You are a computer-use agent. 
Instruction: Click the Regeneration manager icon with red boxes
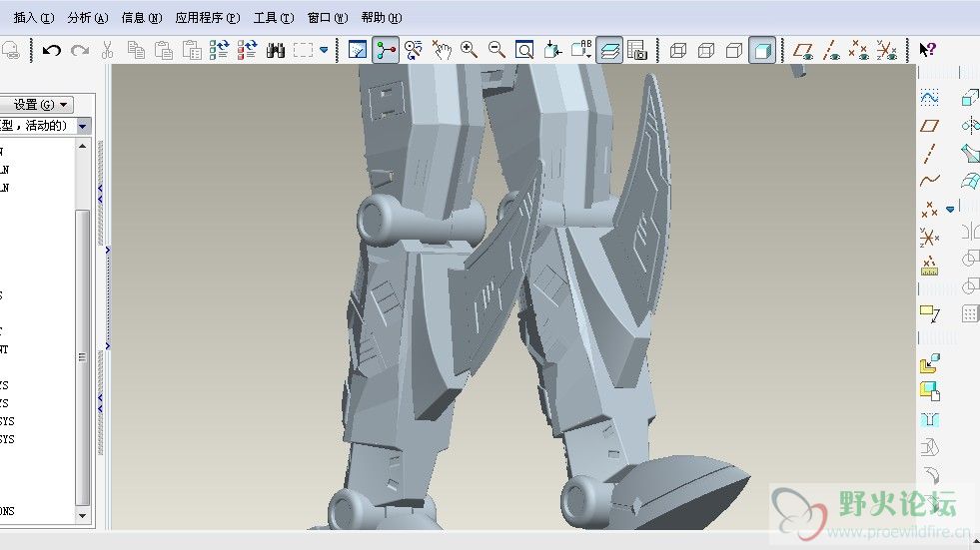pyautogui.click(x=248, y=50)
